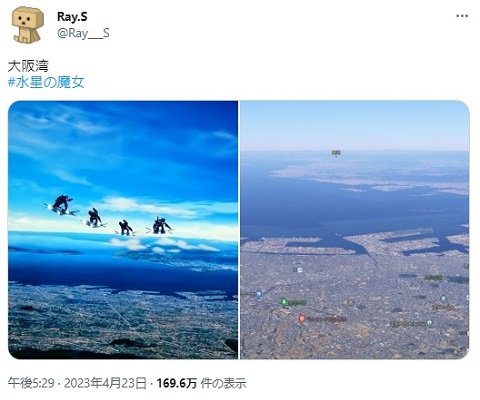Click the 169.6万 view count

pos(177,383)
